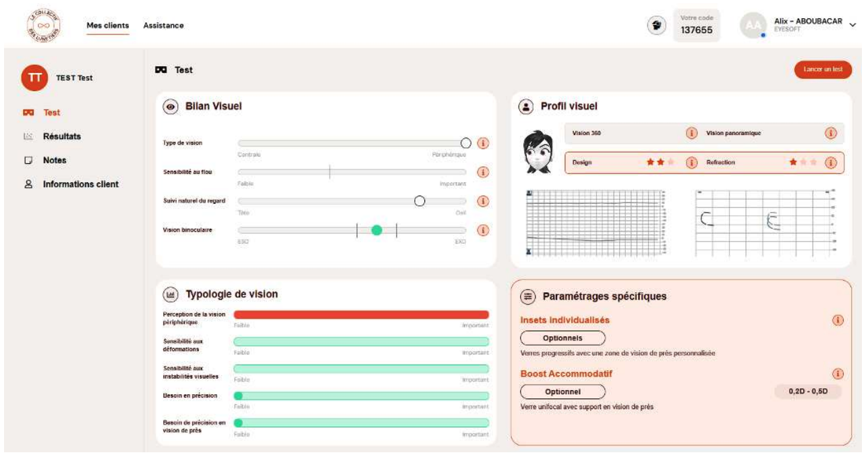
Task: Click the Vision 360 info icon
Action: [691, 133]
